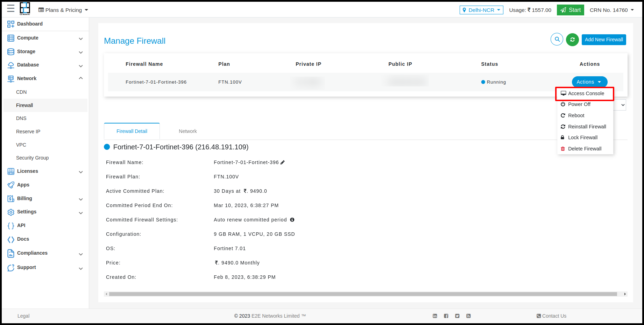Click the RSS feed footer icon
The height and width of the screenshot is (325, 644).
click(468, 316)
